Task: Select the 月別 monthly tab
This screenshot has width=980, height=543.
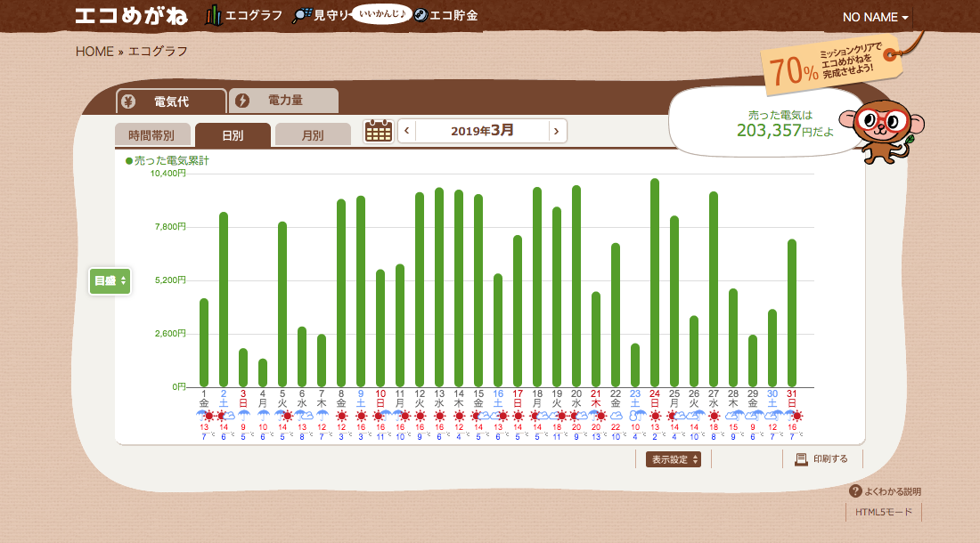Action: [x=312, y=135]
